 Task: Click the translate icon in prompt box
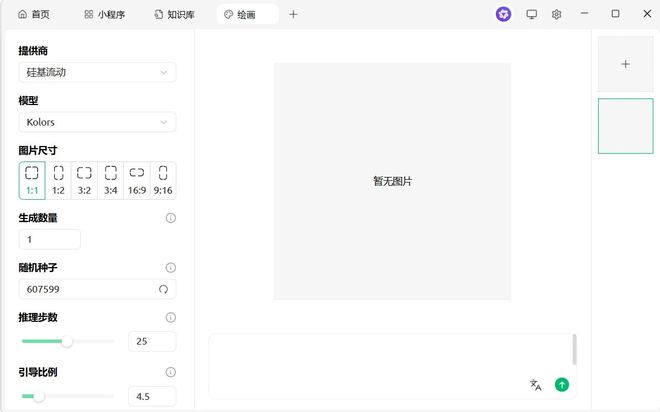pyautogui.click(x=536, y=385)
